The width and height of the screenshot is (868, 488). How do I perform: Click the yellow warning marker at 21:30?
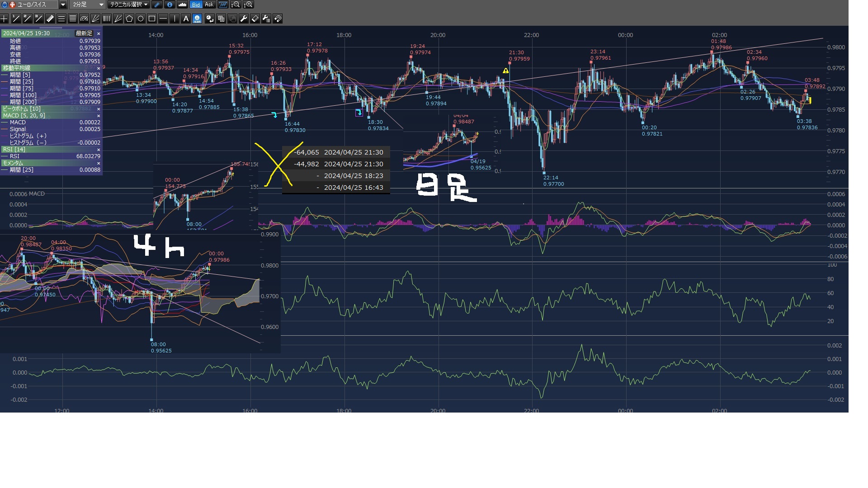point(505,71)
